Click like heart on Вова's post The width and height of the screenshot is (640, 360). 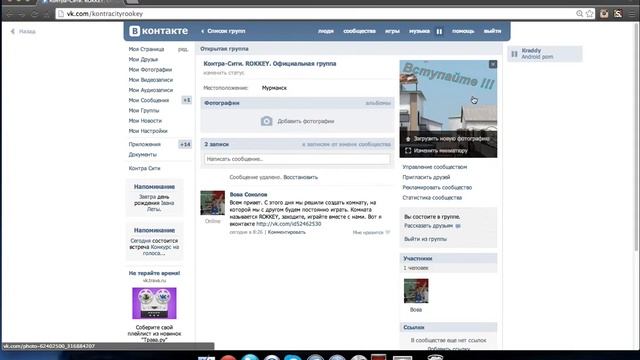[x=388, y=232]
